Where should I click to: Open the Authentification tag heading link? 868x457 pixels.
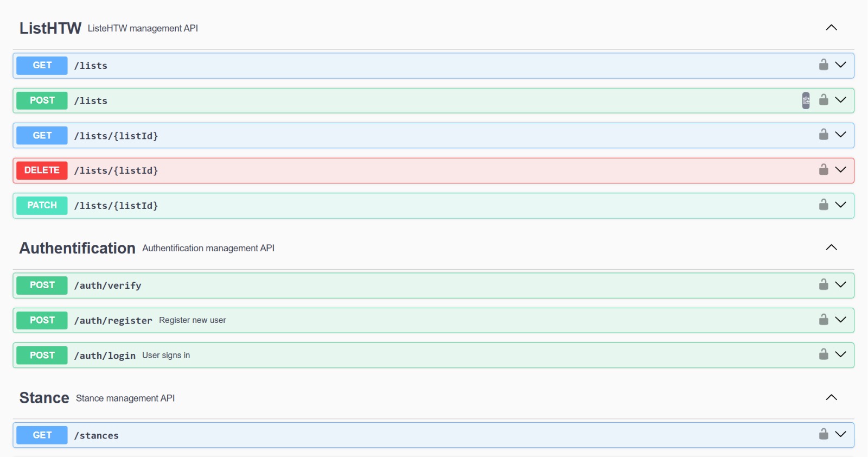click(x=78, y=248)
